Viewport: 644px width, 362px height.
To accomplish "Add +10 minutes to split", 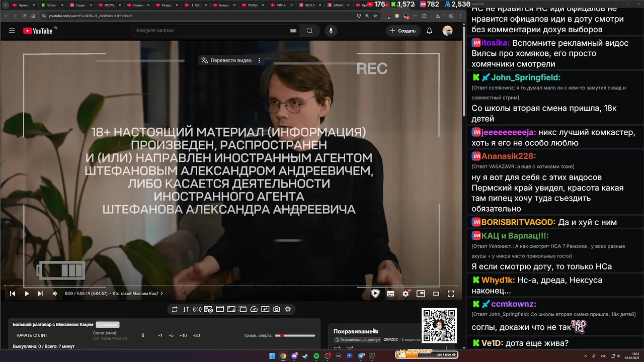I will [x=183, y=335].
